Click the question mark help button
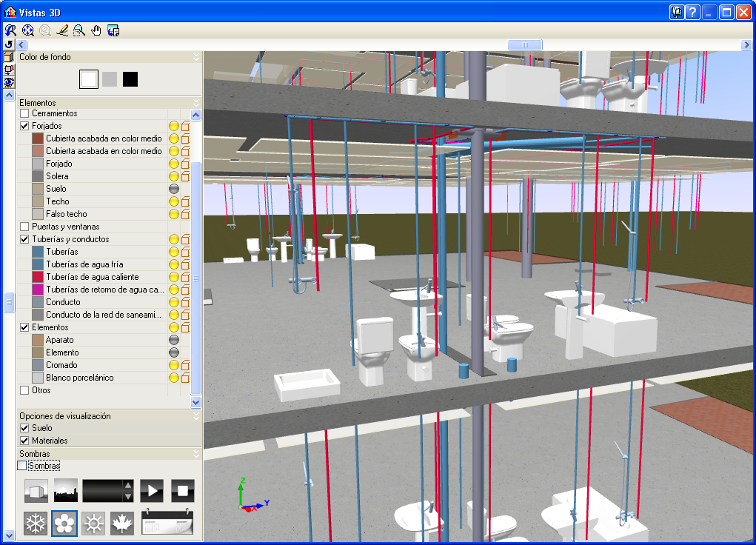 (x=693, y=12)
